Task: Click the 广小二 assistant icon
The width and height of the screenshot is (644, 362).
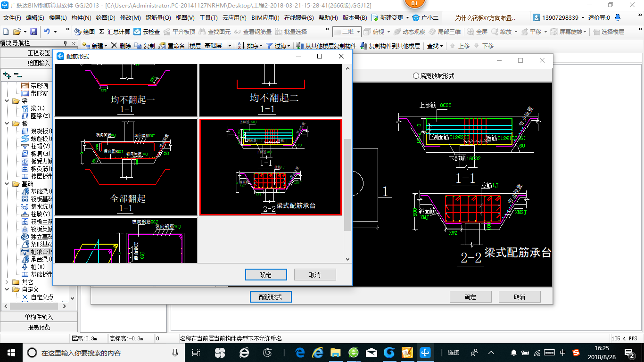Action: click(416, 17)
